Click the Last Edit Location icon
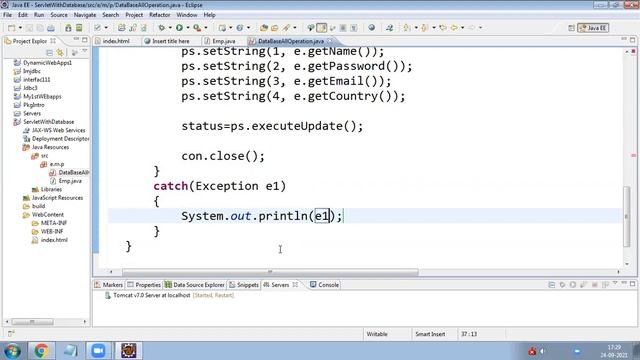Screen dimensions: 640x360 [x=443, y=28]
